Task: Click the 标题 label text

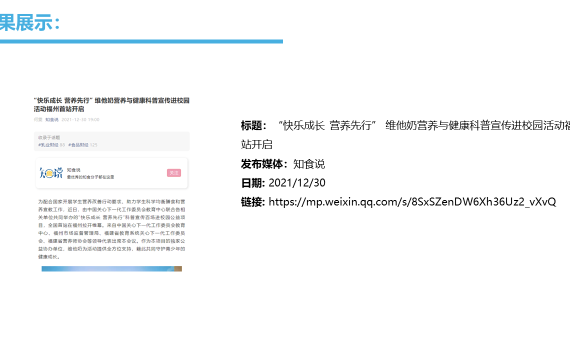Action: click(x=254, y=126)
